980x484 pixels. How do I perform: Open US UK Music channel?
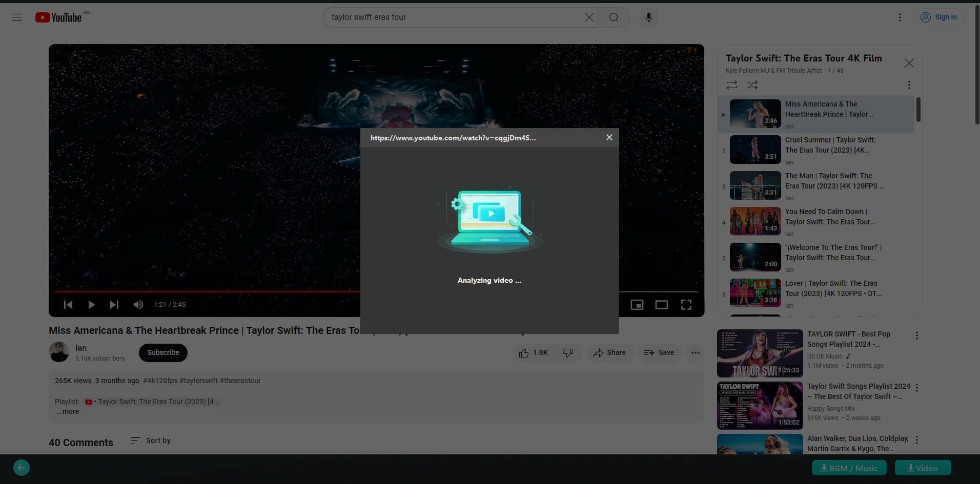click(825, 356)
